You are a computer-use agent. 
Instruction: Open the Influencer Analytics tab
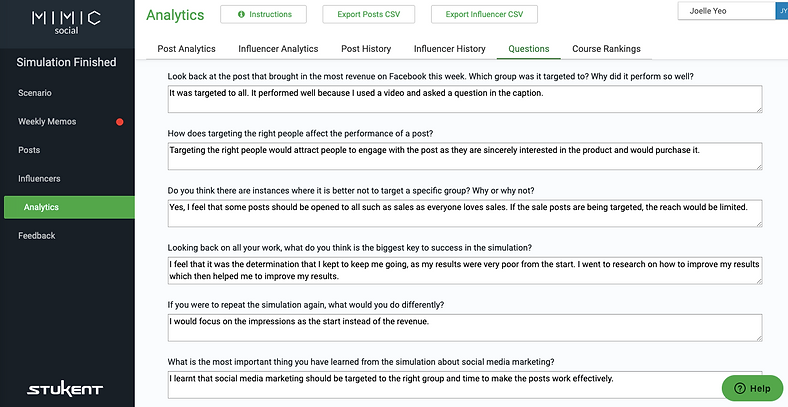278,49
